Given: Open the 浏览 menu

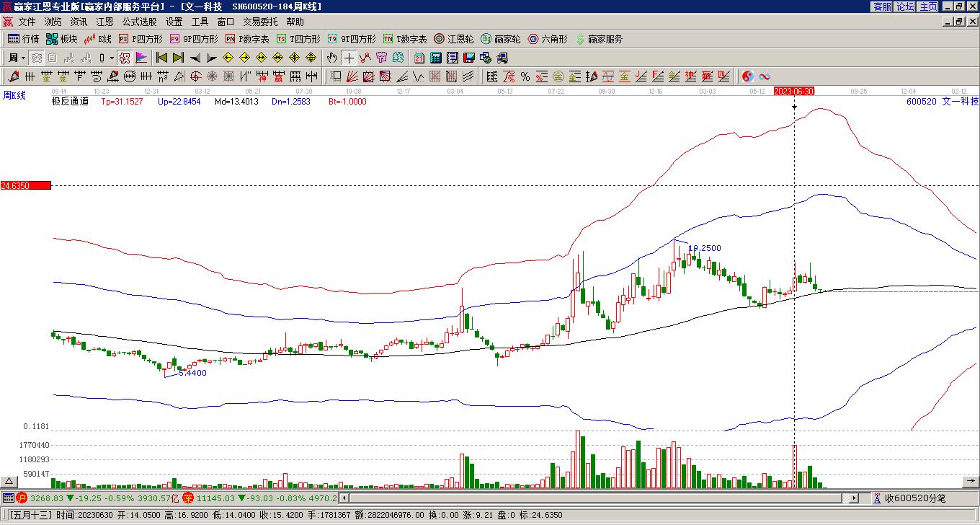Looking at the screenshot, I should tap(53, 22).
